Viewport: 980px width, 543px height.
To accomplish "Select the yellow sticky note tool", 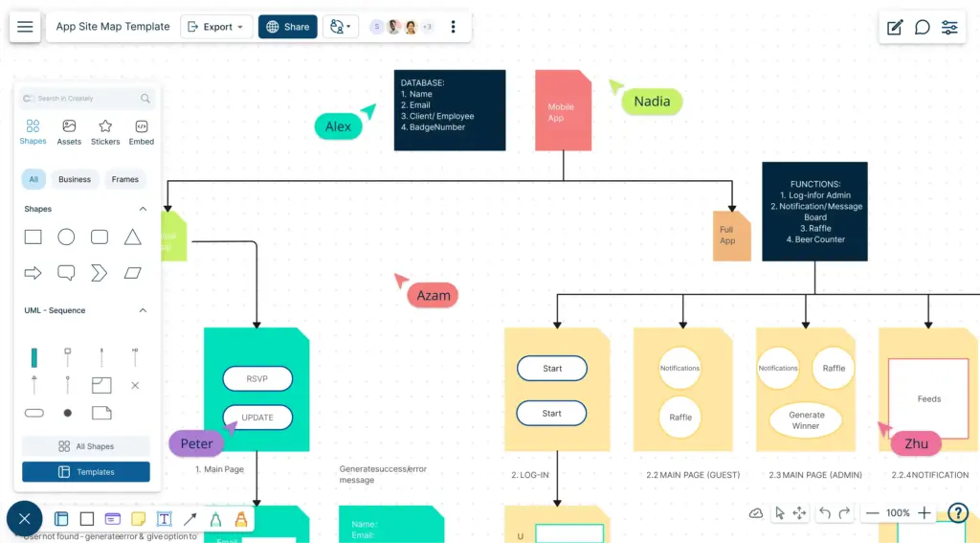I will click(138, 519).
